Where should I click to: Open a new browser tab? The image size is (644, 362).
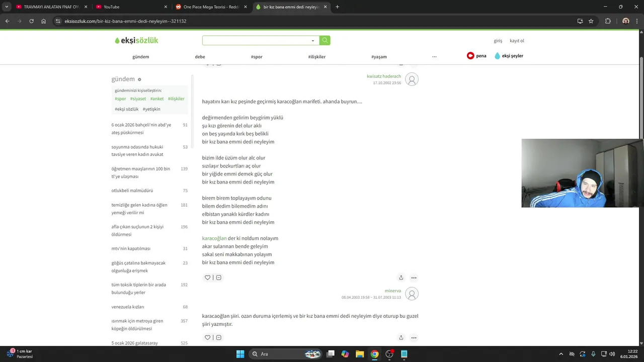point(337,7)
